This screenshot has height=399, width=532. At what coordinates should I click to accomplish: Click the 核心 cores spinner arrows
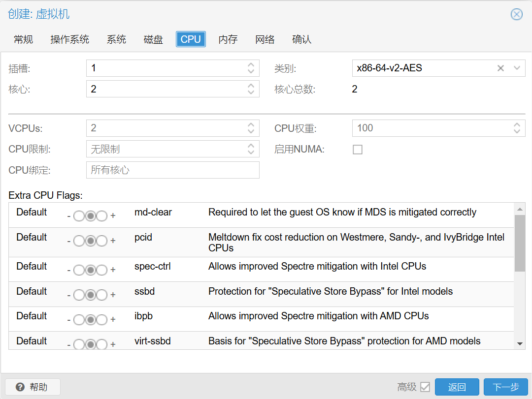(251, 89)
